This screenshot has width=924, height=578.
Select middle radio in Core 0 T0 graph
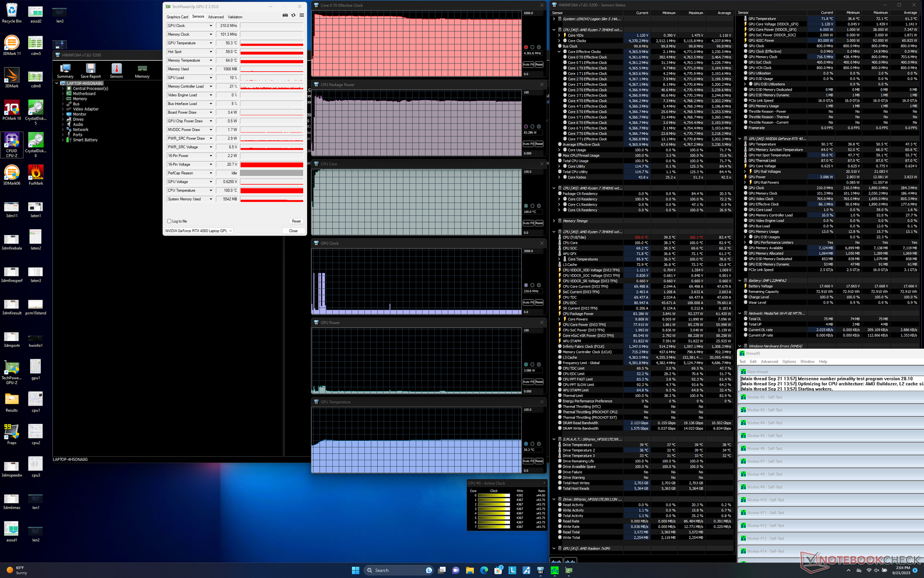click(532, 47)
